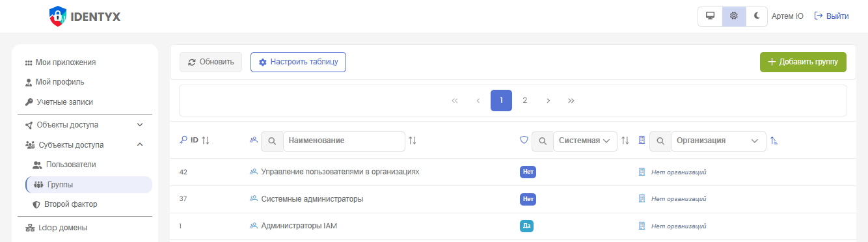Open Учетные записи in sidebar

[x=59, y=102]
